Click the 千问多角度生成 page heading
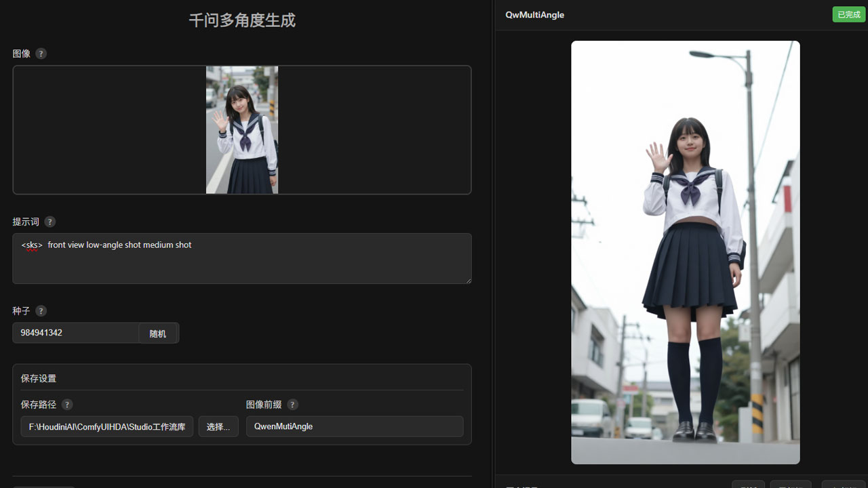 pos(242,20)
